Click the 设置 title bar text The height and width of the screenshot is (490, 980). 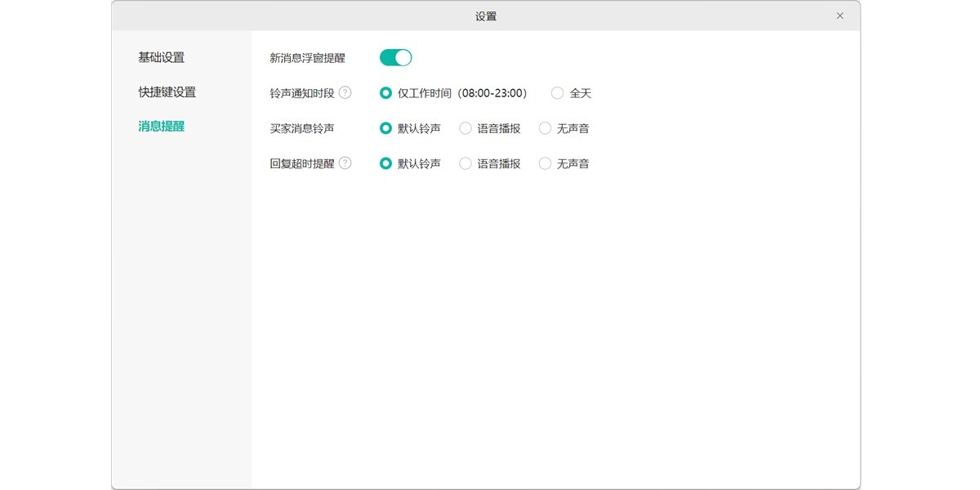(487, 15)
